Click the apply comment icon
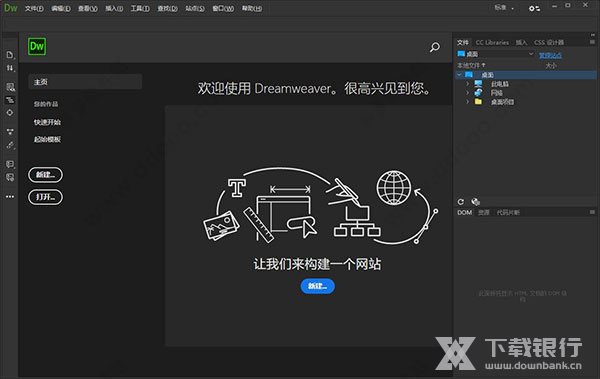This screenshot has height=379, width=600. point(10,164)
